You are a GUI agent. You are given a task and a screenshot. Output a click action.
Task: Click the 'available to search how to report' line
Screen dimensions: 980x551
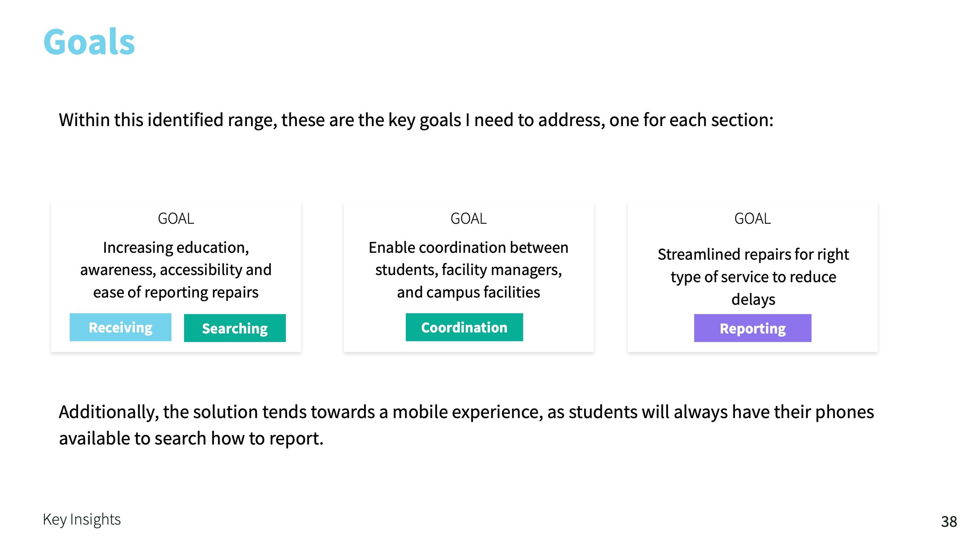(191, 439)
